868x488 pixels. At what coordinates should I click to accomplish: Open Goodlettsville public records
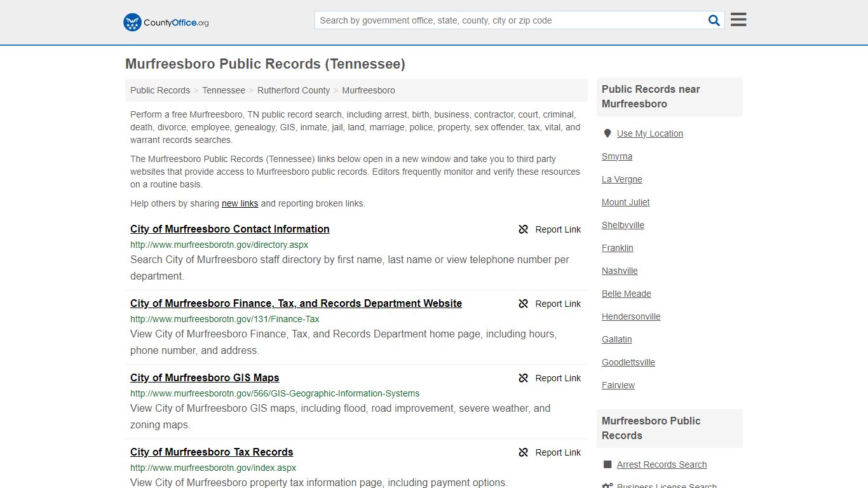pos(628,362)
